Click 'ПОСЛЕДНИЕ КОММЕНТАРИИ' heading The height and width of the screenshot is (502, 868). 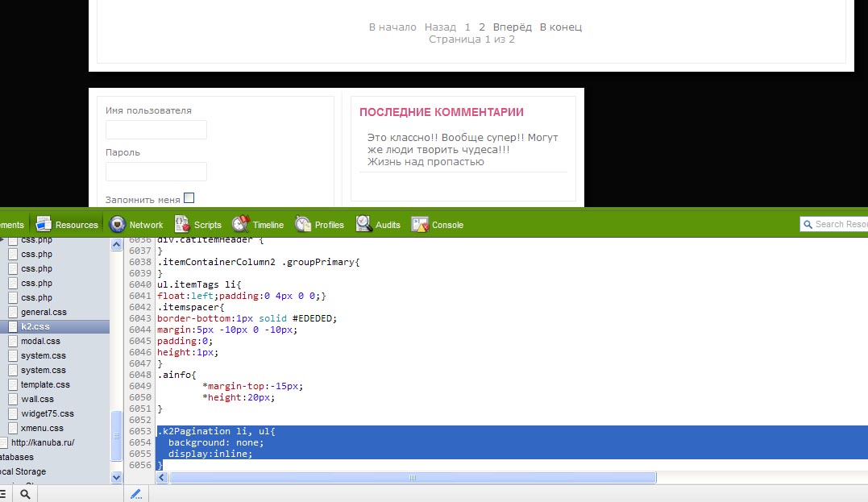pos(441,112)
